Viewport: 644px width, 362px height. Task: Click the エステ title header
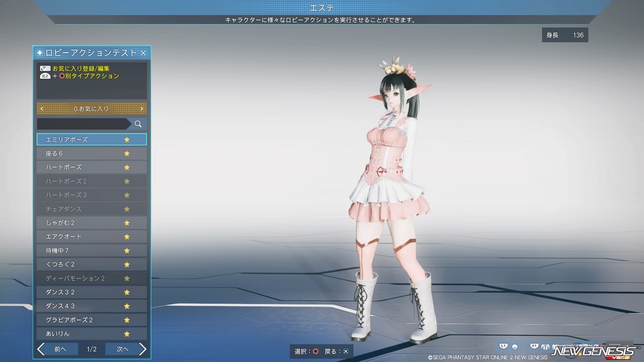tap(322, 7)
